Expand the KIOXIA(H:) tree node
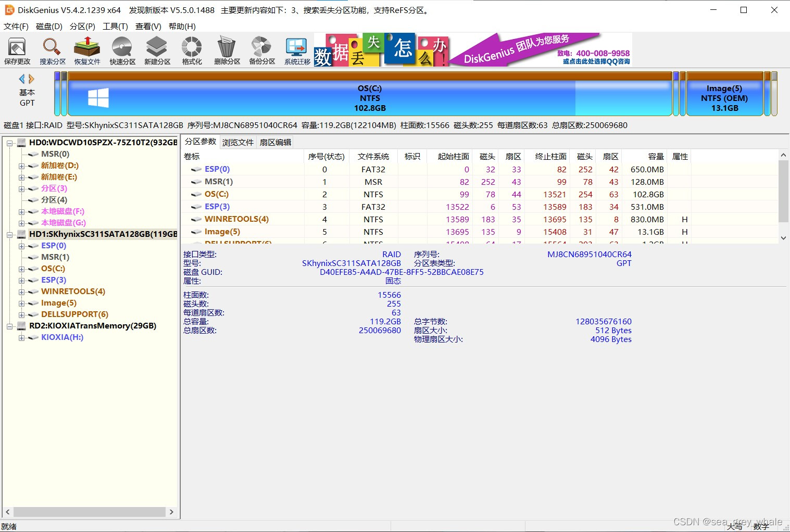 coord(21,338)
